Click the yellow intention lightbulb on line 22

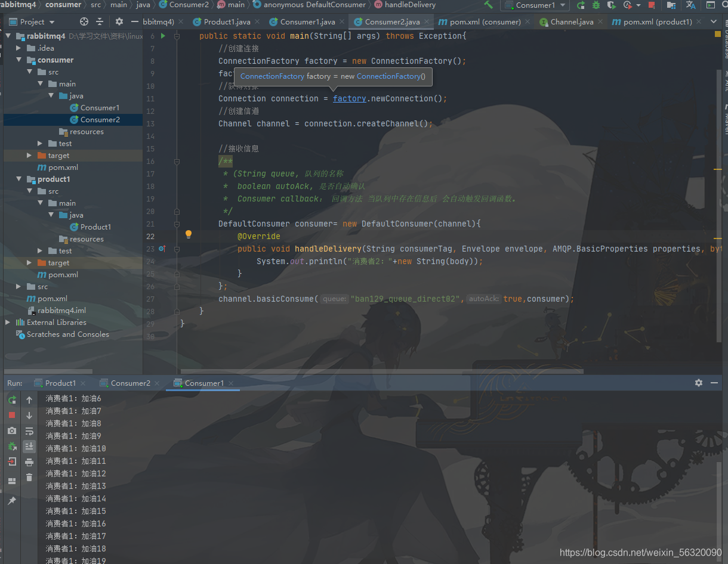pyautogui.click(x=189, y=234)
